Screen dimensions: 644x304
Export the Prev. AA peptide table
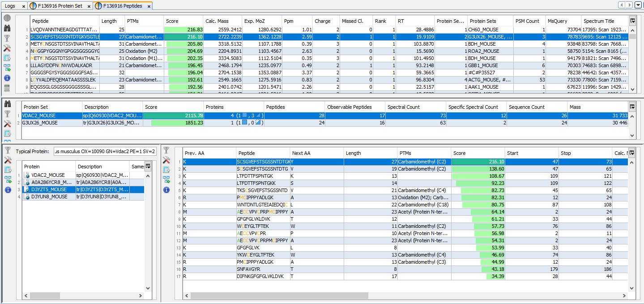[x=166, y=170]
